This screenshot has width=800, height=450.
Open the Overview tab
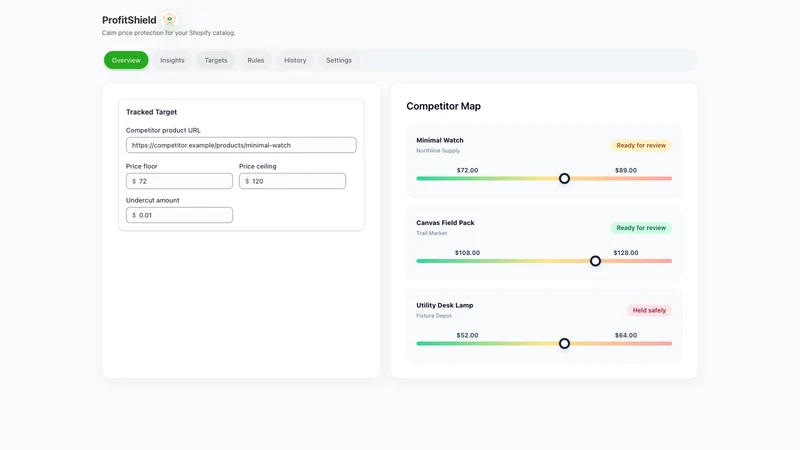click(126, 60)
